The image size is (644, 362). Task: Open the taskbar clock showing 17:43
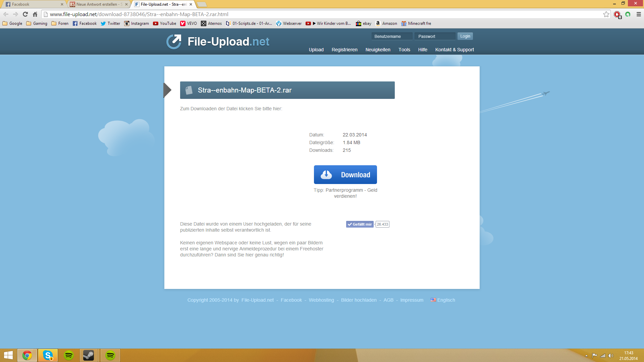click(629, 356)
